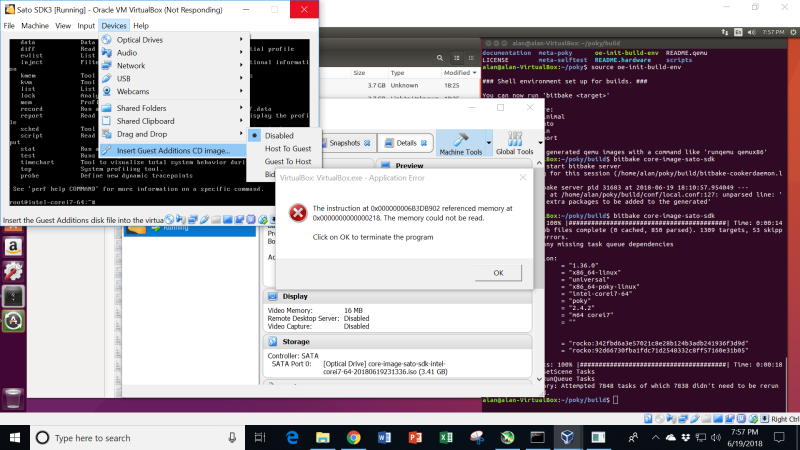Screen dimensions: 800x450
Task: Open Machine Tools in VirtualBox Manager
Action: click(x=461, y=143)
